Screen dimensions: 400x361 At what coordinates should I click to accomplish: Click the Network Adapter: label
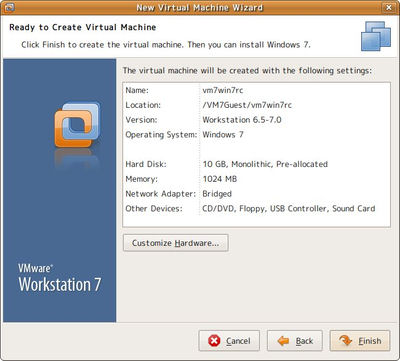click(x=161, y=194)
